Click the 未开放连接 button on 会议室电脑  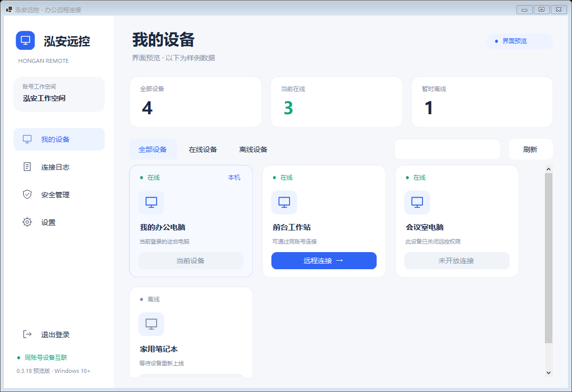(457, 261)
